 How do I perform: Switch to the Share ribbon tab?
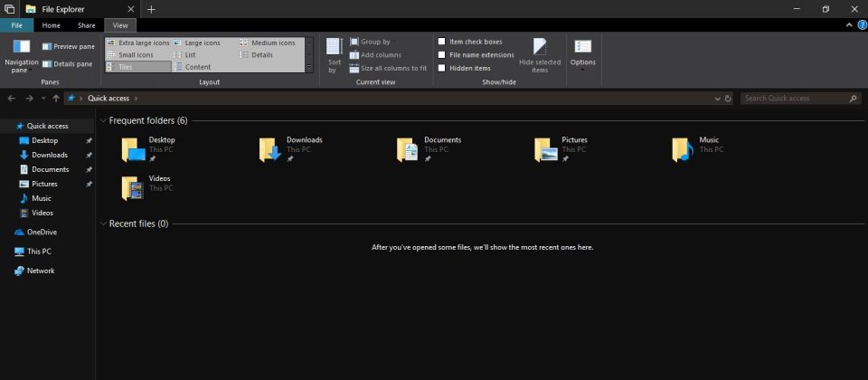pos(87,25)
